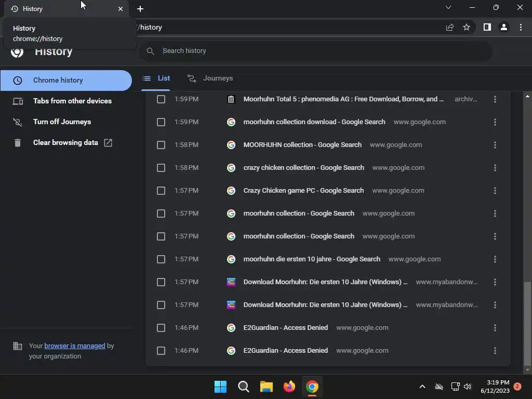532x399 pixels.
Task: Click Chrome icon in taskbar
Action: pos(312,387)
